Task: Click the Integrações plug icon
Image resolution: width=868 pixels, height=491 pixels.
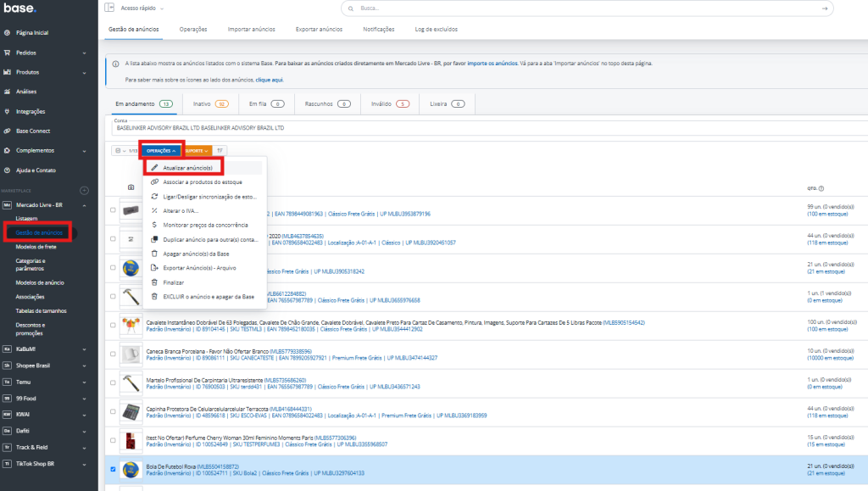Action: click(7, 111)
